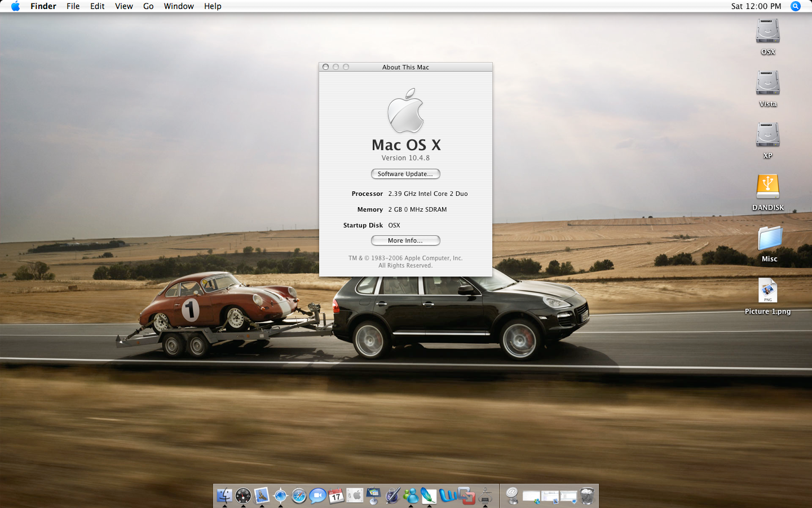Viewport: 812px width, 508px height.
Task: Select Picture 1.png file on desktop
Action: click(768, 291)
